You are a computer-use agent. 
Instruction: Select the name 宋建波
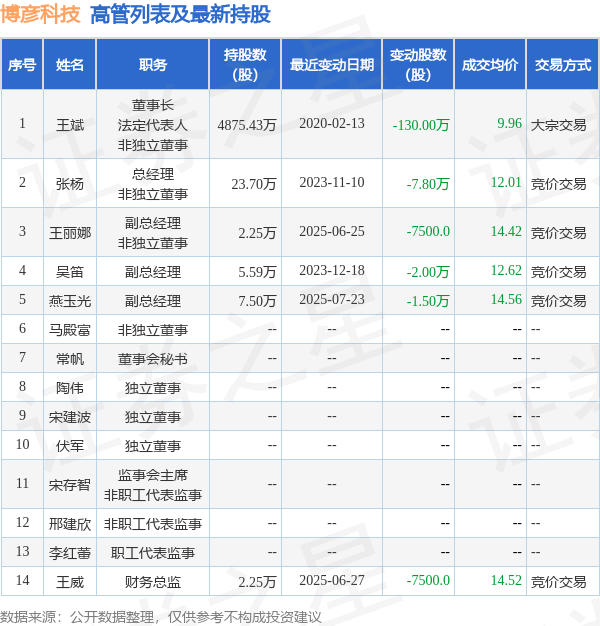(x=70, y=417)
